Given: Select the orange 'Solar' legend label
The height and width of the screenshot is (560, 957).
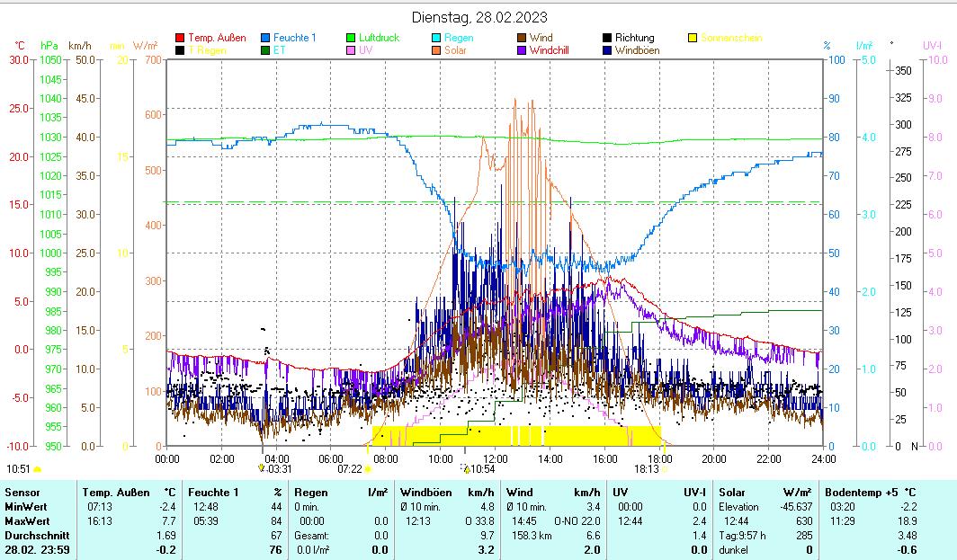Looking at the screenshot, I should click(455, 50).
